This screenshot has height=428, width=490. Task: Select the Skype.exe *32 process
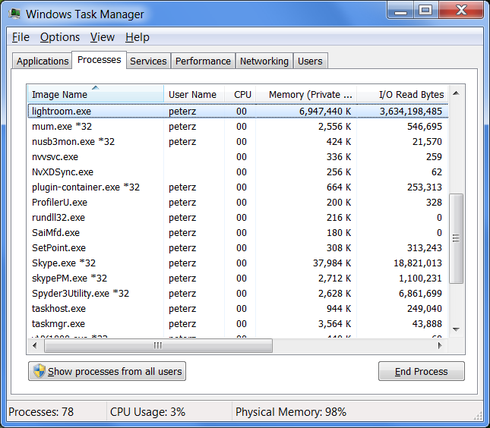[238, 263]
